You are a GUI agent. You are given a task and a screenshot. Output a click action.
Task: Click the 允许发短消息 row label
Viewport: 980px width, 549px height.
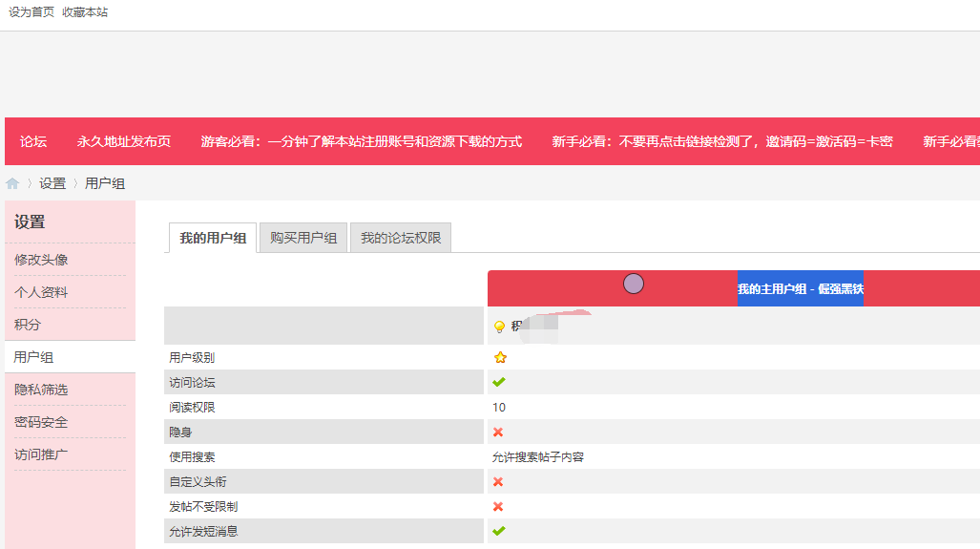(x=204, y=532)
